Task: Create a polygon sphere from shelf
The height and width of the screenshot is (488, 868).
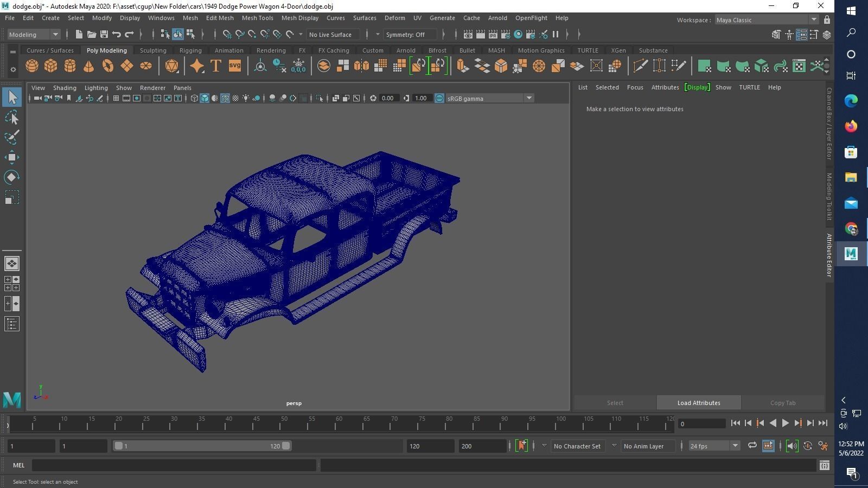Action: (x=32, y=66)
